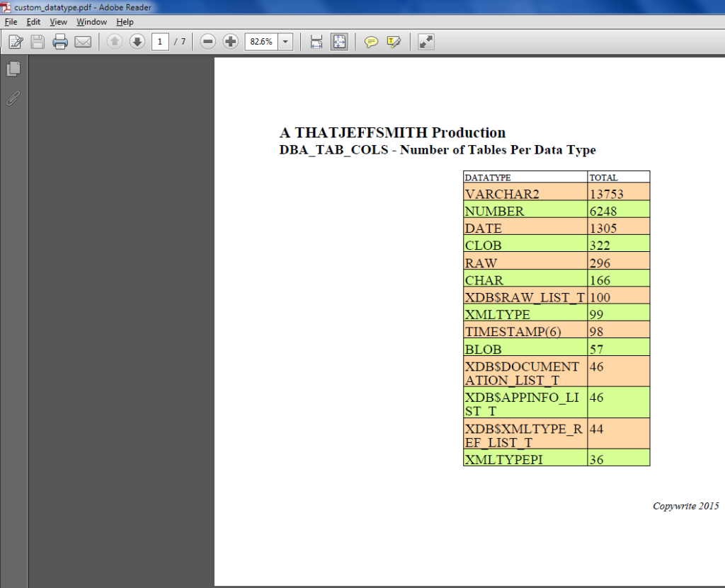This screenshot has height=588, width=725.
Task: Open the sticky note comment tool
Action: (x=371, y=41)
